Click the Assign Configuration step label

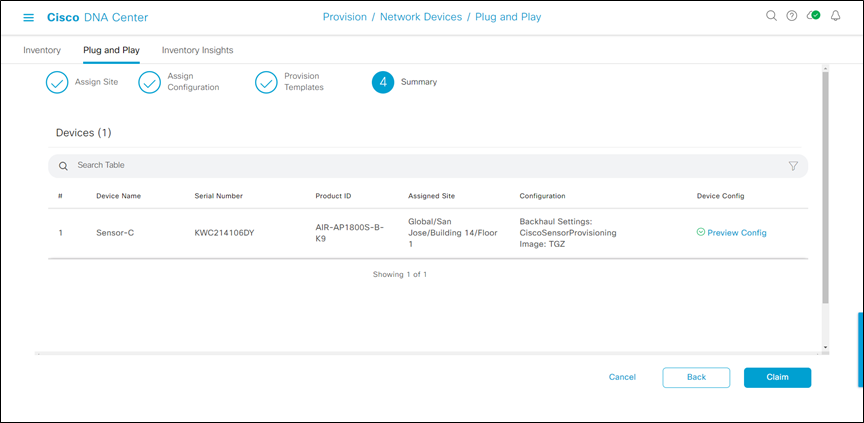click(x=193, y=82)
